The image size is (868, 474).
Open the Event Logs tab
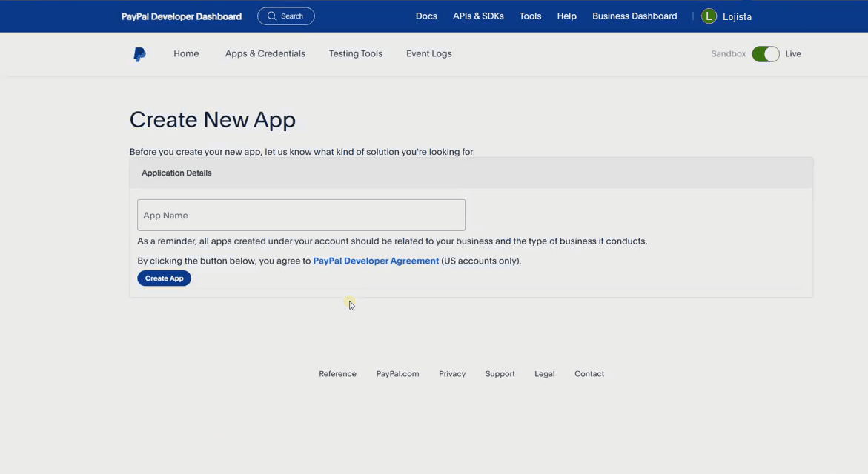coord(429,53)
